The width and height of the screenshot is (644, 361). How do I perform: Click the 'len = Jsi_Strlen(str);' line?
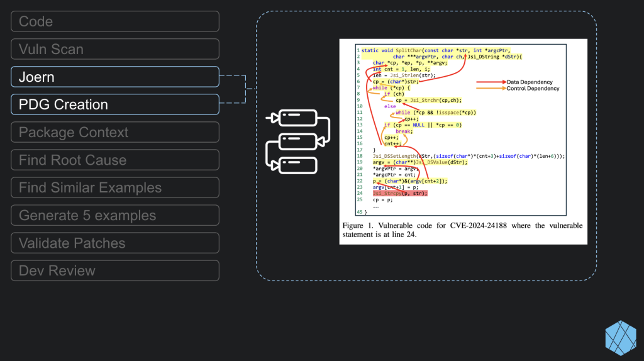coord(404,75)
